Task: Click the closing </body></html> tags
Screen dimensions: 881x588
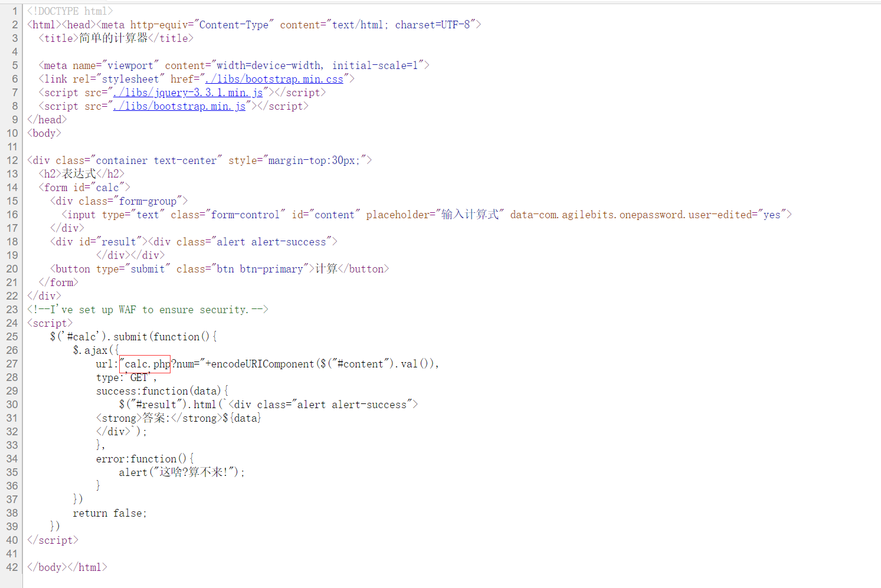Action: (67, 567)
